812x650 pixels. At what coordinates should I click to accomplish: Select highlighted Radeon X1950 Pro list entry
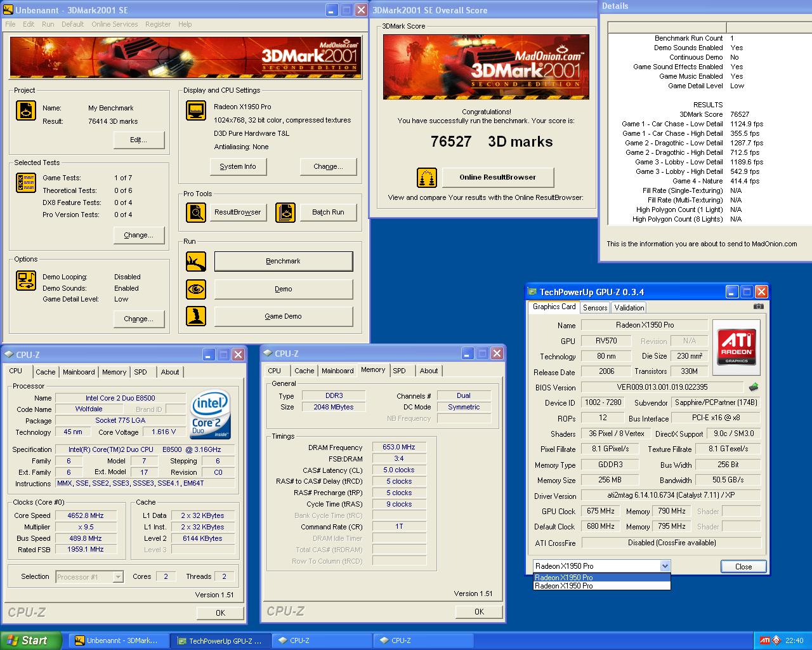pos(601,578)
